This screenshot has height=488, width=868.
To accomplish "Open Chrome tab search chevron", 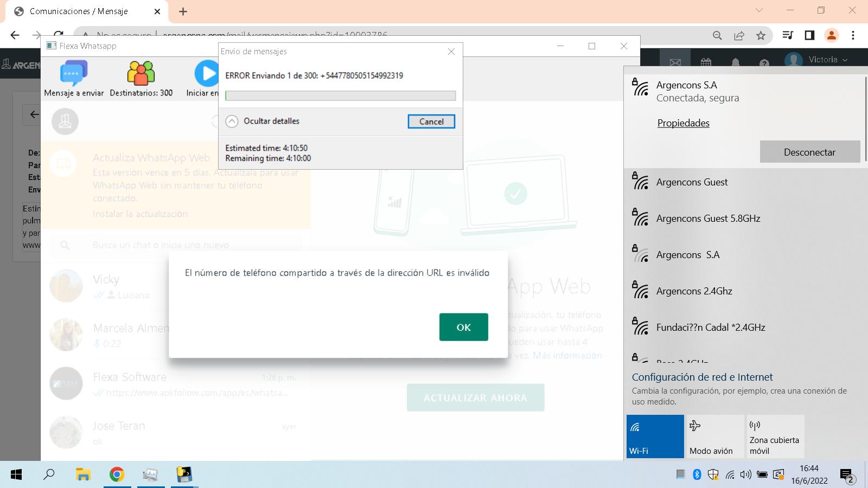I will pos(759,10).
